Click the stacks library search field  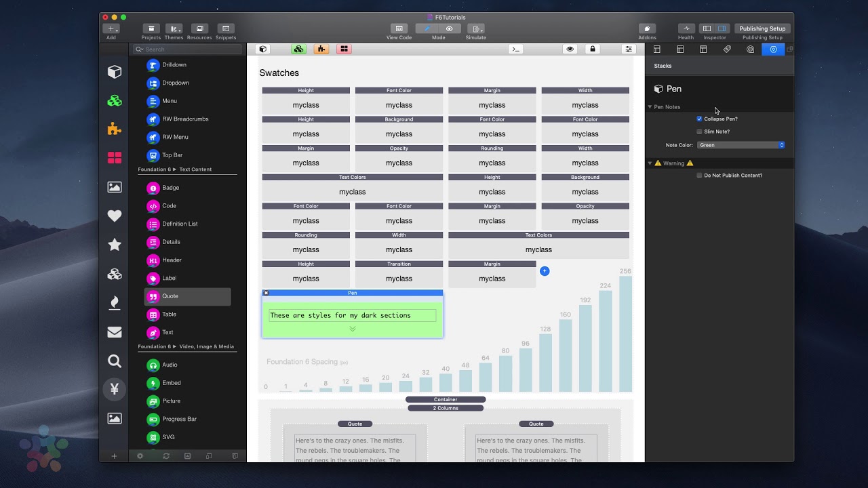188,49
